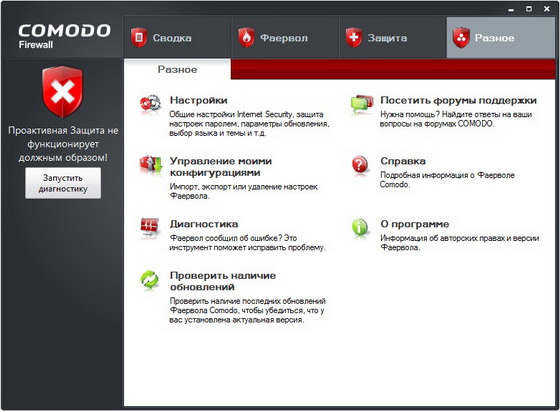This screenshot has width=560, height=412.
Task: Select the Разное sub-tab header
Action: click(178, 69)
